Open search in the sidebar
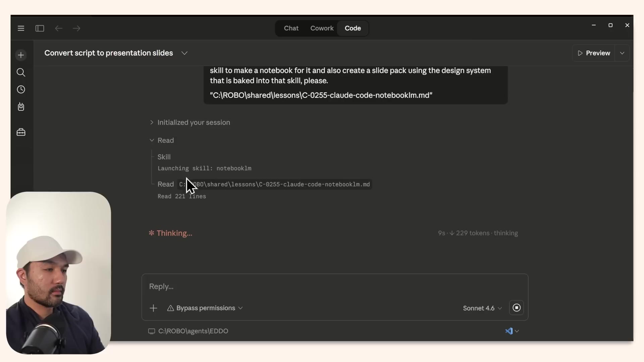This screenshot has width=644, height=362. click(21, 72)
